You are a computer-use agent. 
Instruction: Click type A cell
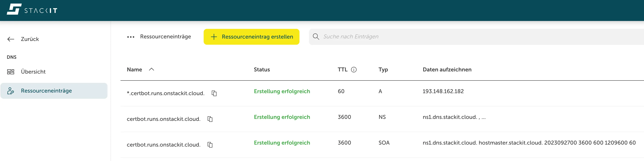tap(380, 91)
